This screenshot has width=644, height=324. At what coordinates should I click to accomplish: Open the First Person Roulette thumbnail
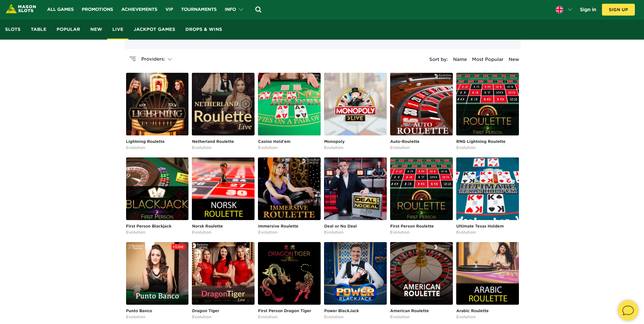point(421,189)
